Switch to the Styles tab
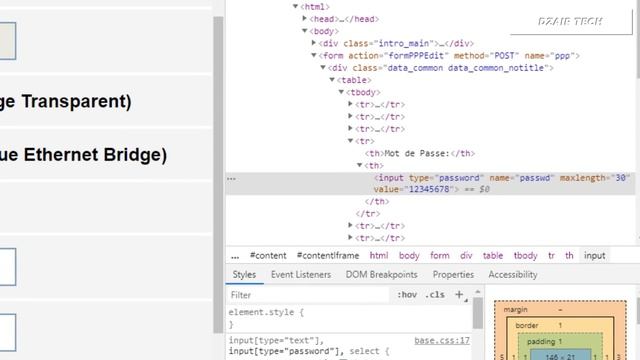 coord(244,275)
